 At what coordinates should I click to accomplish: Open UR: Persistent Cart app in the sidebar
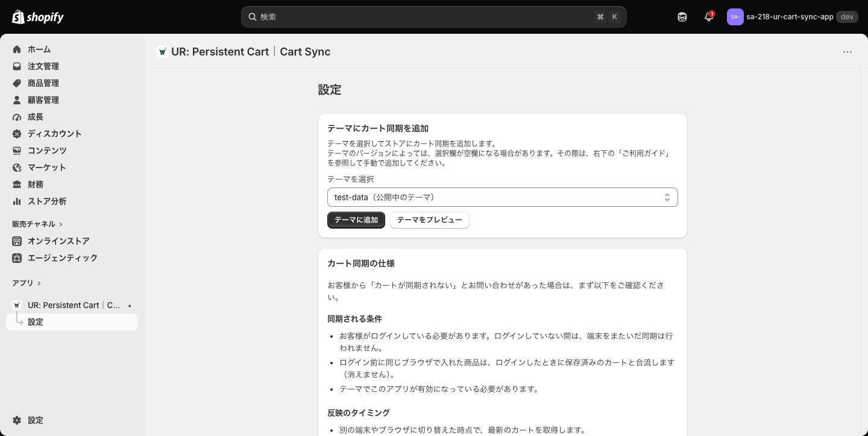tap(72, 305)
